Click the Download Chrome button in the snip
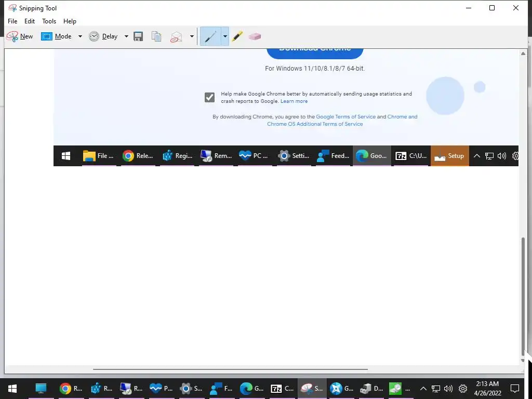 click(315, 52)
